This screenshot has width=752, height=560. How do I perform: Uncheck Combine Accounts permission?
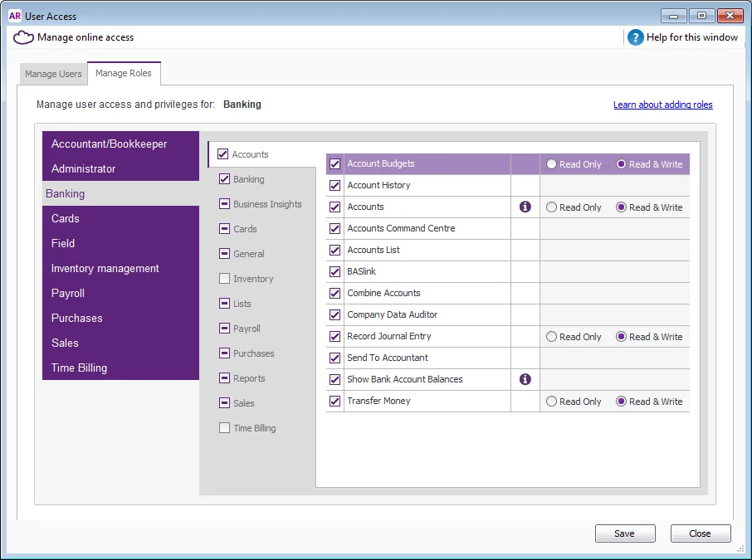pos(334,294)
